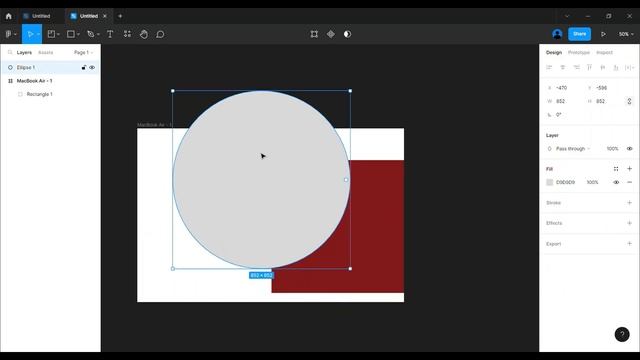Toggle constrain proportions link icon
This screenshot has height=360, width=640.
(629, 101)
